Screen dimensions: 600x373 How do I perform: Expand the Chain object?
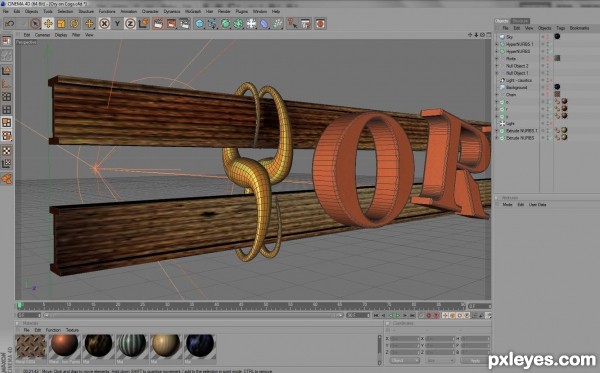497,94
